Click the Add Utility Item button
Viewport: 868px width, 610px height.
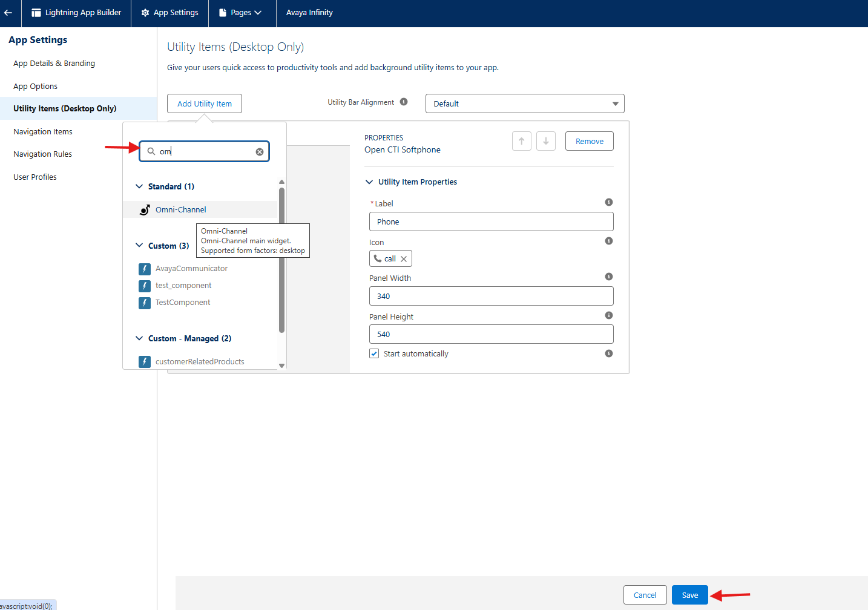tap(205, 103)
